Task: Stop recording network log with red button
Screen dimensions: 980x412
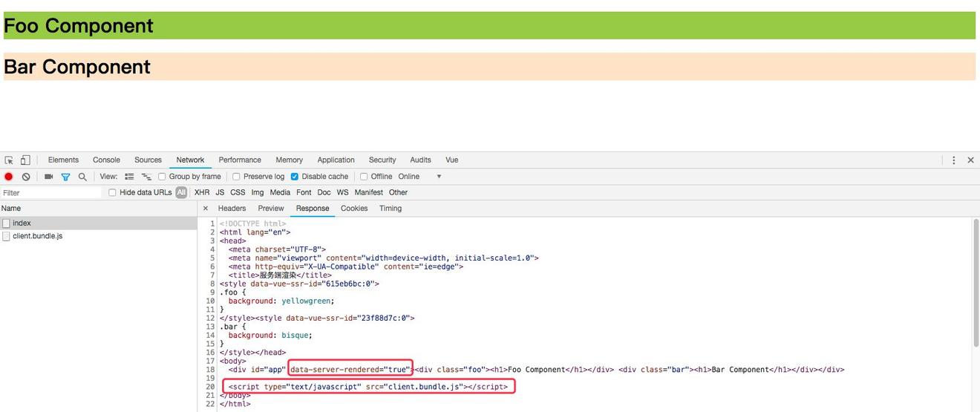Action: tap(9, 177)
